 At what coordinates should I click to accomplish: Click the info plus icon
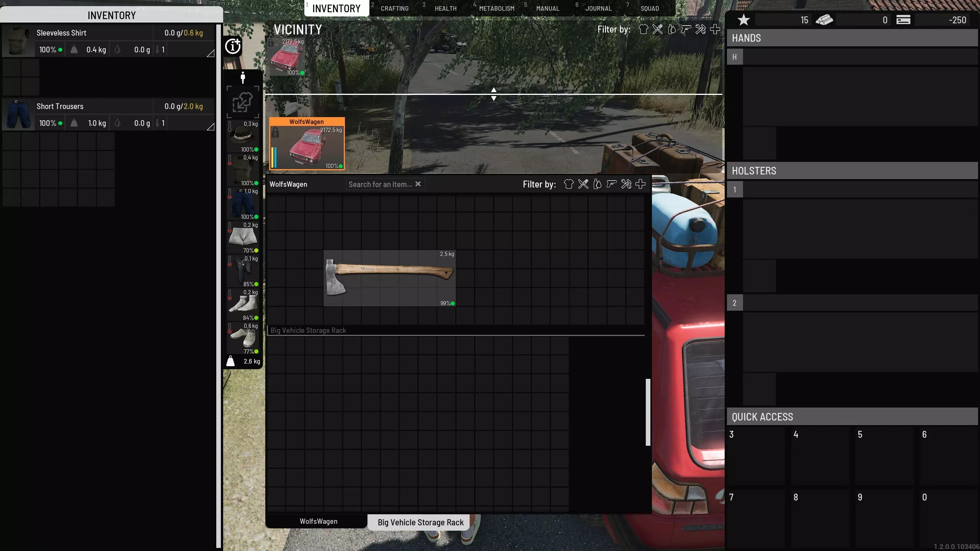click(233, 46)
